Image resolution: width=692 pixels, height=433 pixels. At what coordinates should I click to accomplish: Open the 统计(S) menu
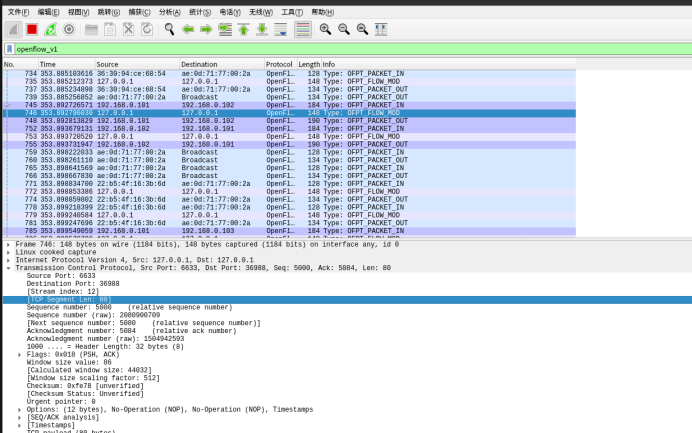[200, 12]
